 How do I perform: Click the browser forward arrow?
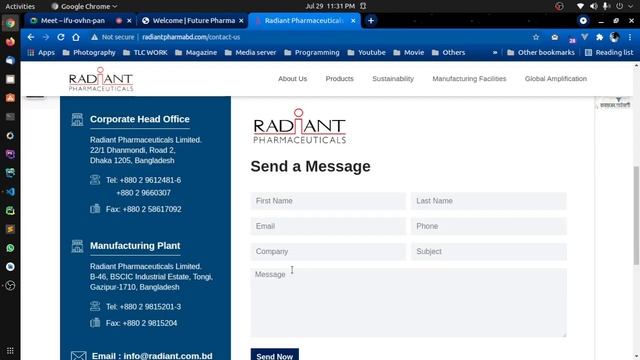tap(46, 37)
